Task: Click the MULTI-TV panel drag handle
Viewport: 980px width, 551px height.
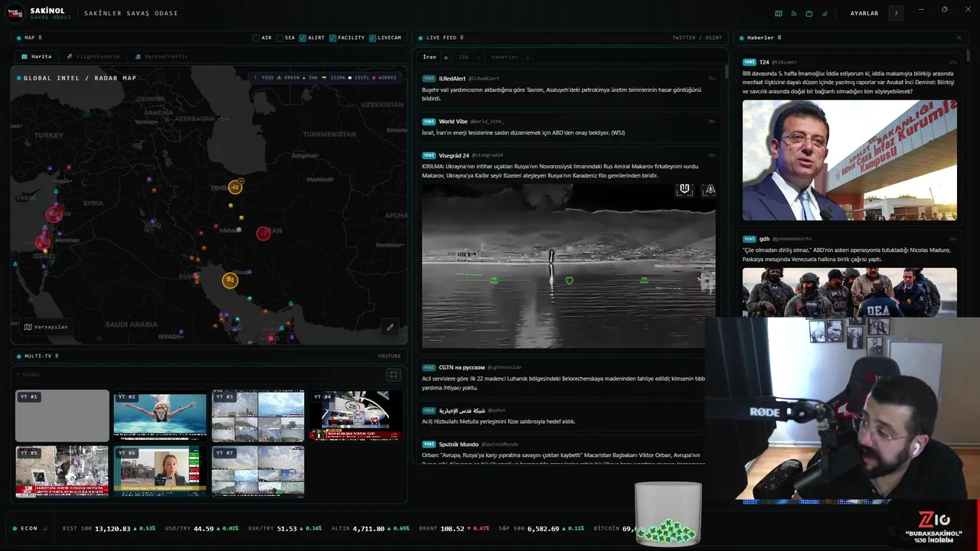Action: (x=57, y=356)
